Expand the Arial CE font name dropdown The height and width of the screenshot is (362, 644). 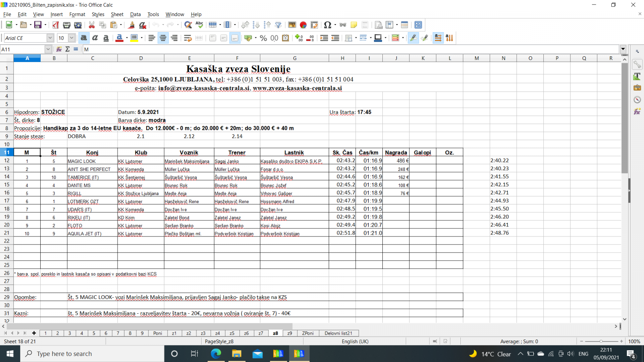pyautogui.click(x=50, y=38)
